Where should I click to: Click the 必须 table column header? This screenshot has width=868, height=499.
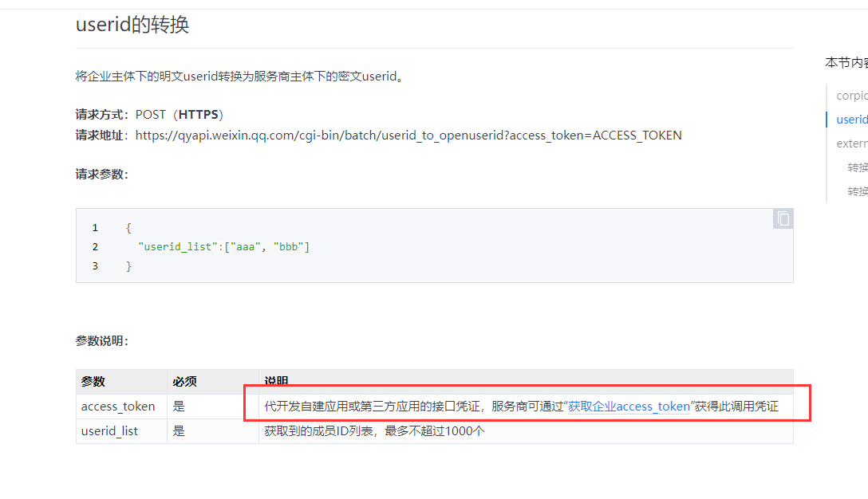[x=184, y=382]
